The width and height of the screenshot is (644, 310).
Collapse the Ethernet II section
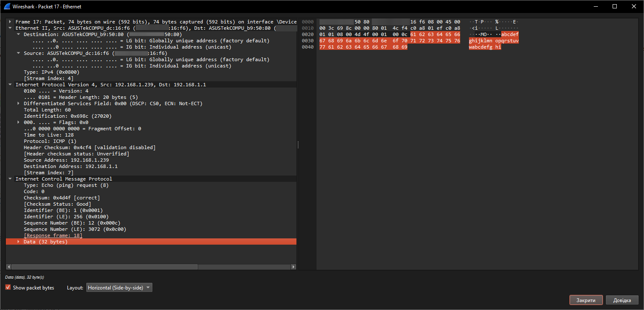click(10, 28)
